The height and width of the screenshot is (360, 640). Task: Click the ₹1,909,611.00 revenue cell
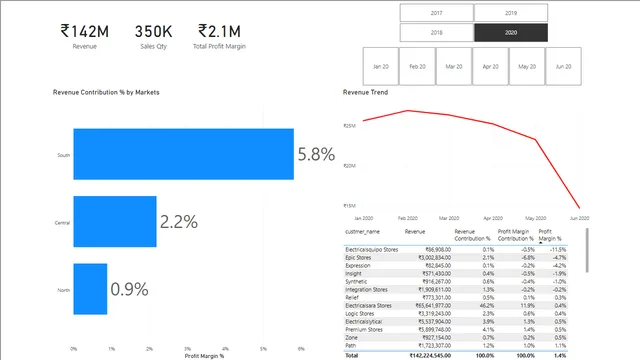pyautogui.click(x=434, y=289)
